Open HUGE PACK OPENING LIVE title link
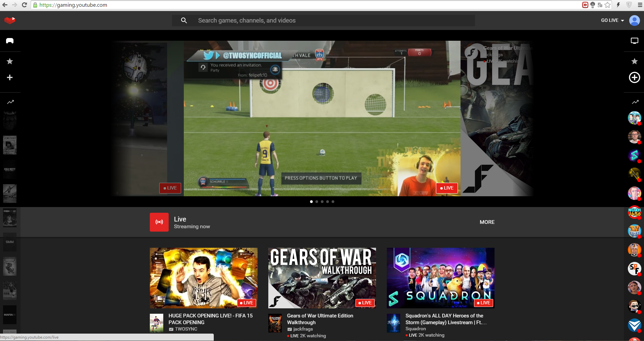The width and height of the screenshot is (644, 341). pos(211,319)
